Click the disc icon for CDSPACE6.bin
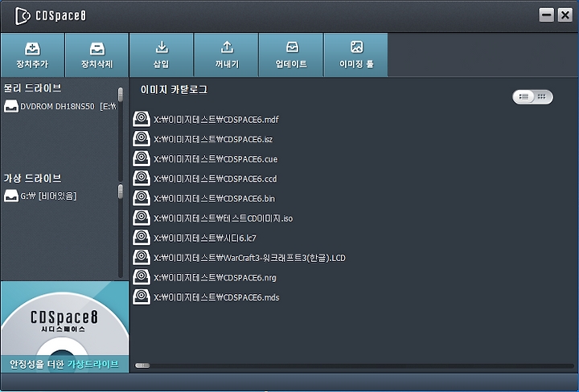Image resolution: width=579 pixels, height=392 pixels. click(x=142, y=198)
